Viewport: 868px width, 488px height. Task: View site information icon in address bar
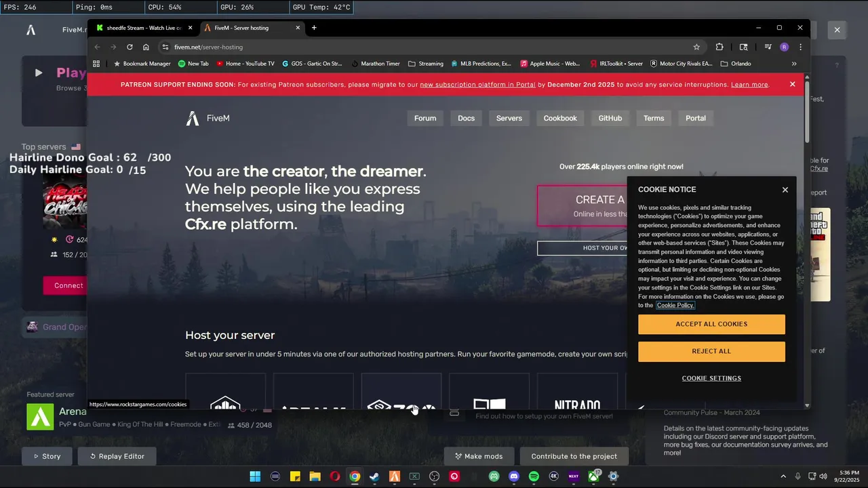tap(165, 47)
